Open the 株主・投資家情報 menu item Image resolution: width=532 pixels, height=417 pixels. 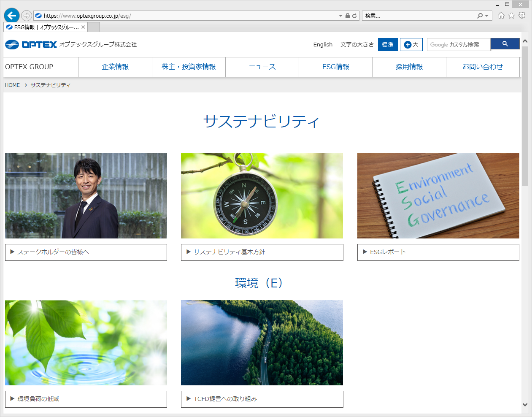(x=189, y=67)
